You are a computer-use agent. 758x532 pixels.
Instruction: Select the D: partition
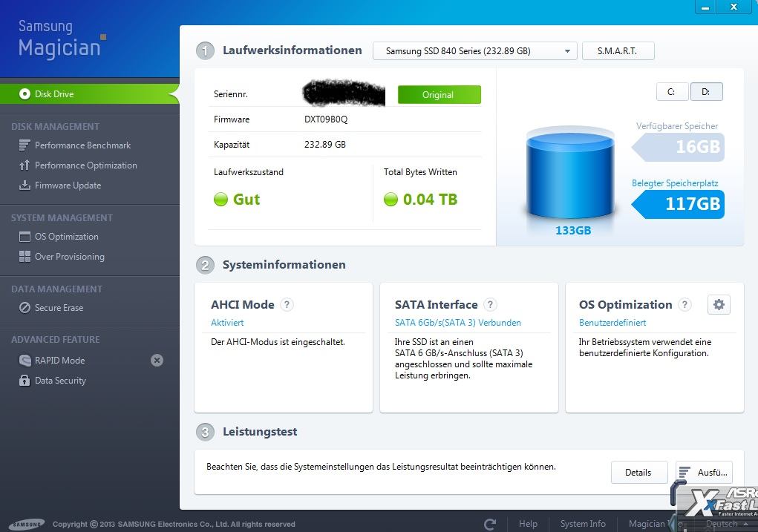(706, 92)
